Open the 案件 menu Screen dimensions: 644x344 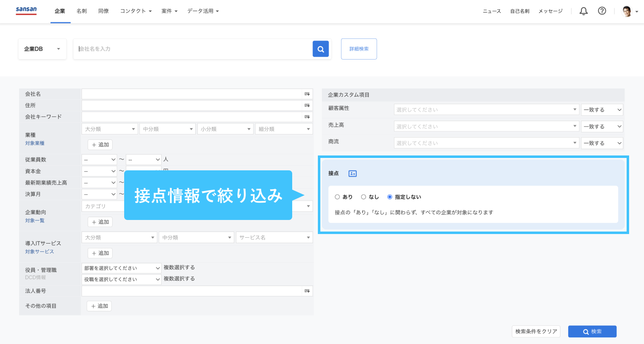pyautogui.click(x=169, y=11)
